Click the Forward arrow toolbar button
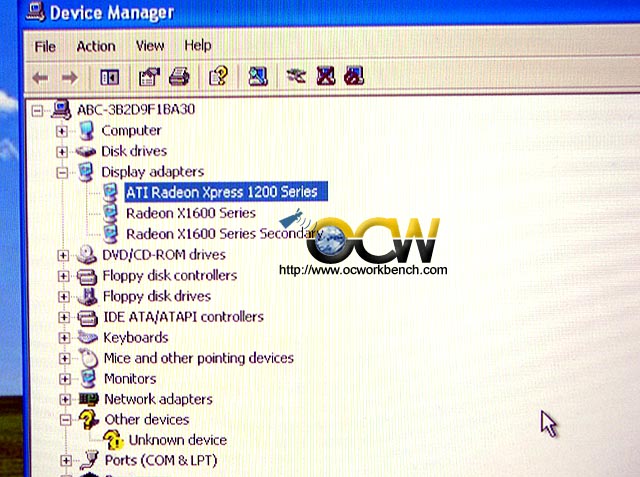This screenshot has width=640, height=477. tap(69, 77)
